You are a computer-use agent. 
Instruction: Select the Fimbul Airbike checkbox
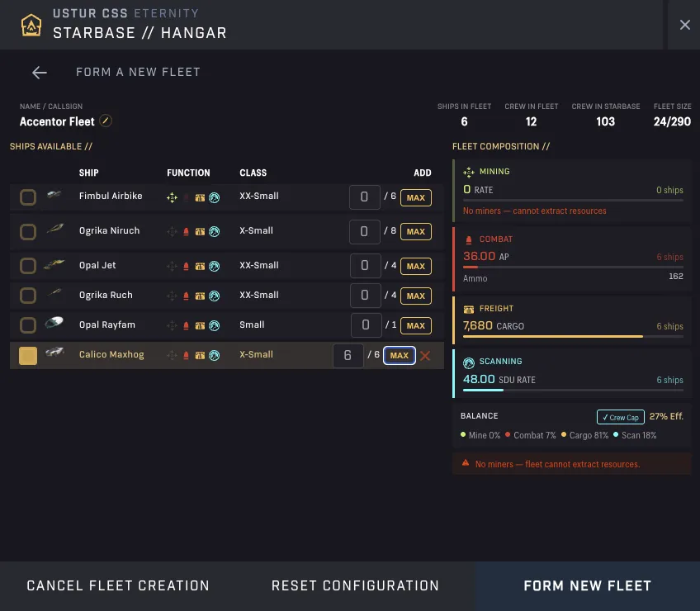click(x=29, y=197)
